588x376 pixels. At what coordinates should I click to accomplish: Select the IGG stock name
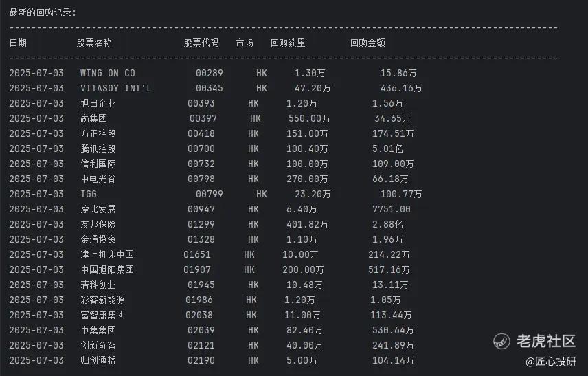click(x=89, y=194)
